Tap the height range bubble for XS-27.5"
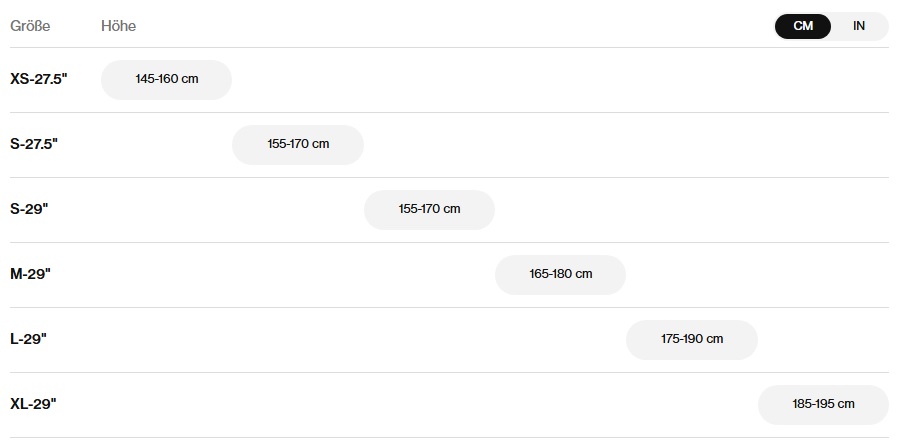 (166, 79)
